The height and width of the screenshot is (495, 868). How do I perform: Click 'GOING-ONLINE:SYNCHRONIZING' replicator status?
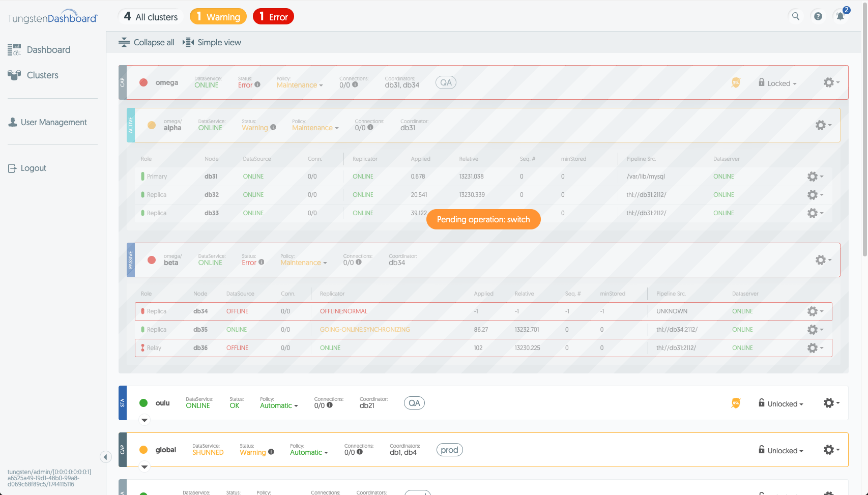[x=365, y=330]
